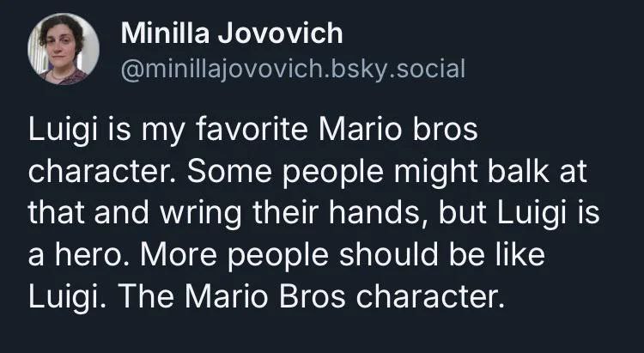Click the surname Jovovich in the display name
Image resolution: width=644 pixels, height=353 pixels.
point(280,33)
